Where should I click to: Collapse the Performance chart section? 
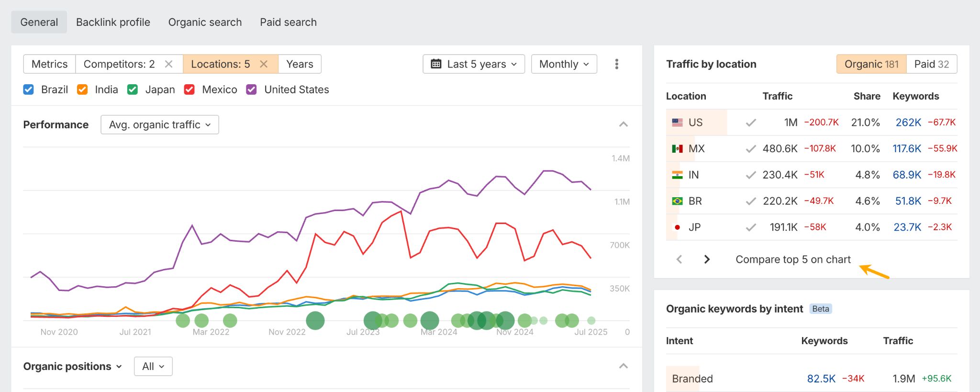click(x=623, y=124)
